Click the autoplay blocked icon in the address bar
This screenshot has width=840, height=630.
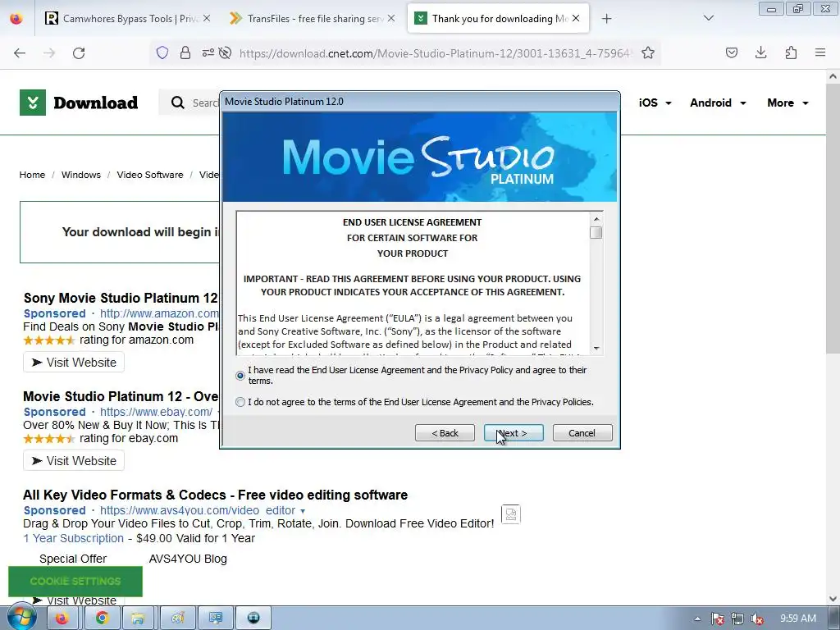(226, 52)
